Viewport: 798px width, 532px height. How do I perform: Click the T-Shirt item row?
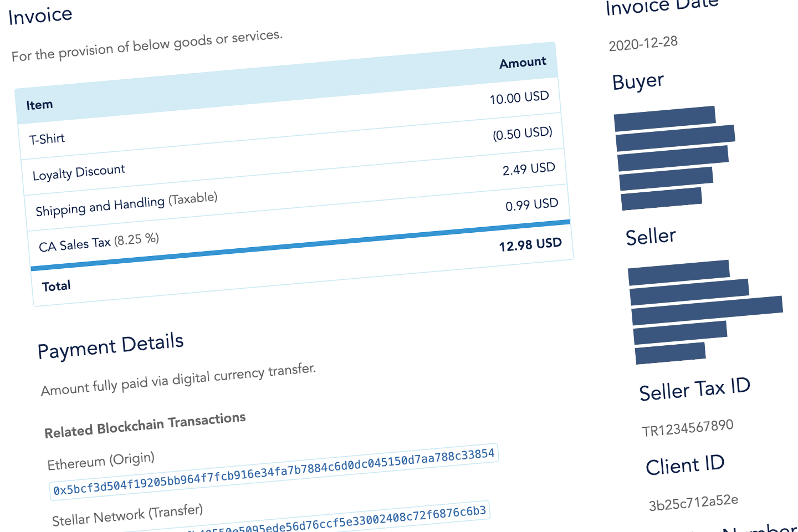[47, 139]
